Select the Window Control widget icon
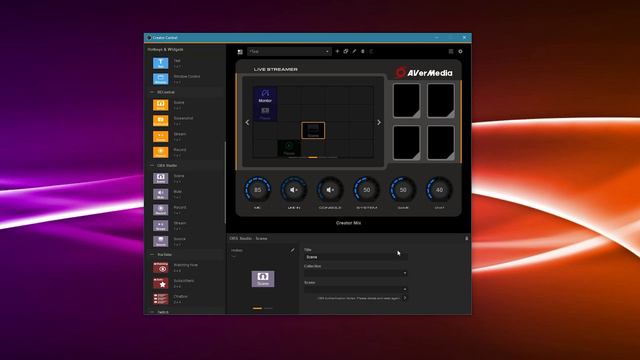The height and width of the screenshot is (360, 640). pos(160,79)
